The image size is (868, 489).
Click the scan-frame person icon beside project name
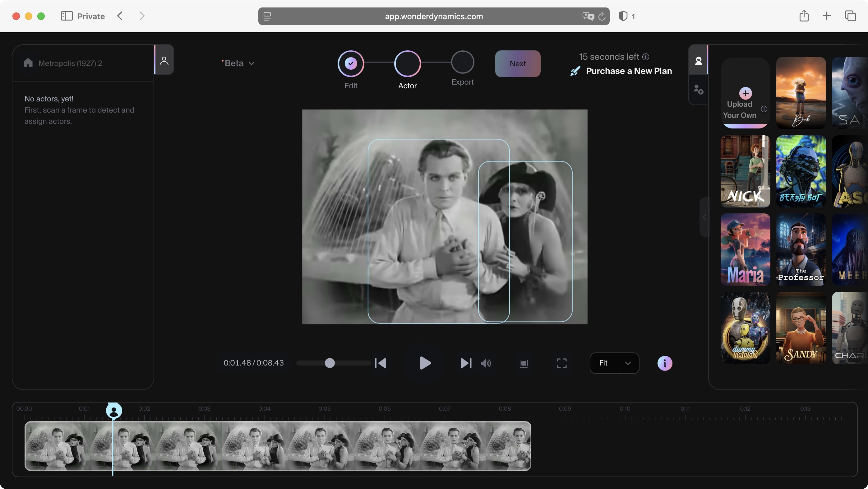point(164,60)
